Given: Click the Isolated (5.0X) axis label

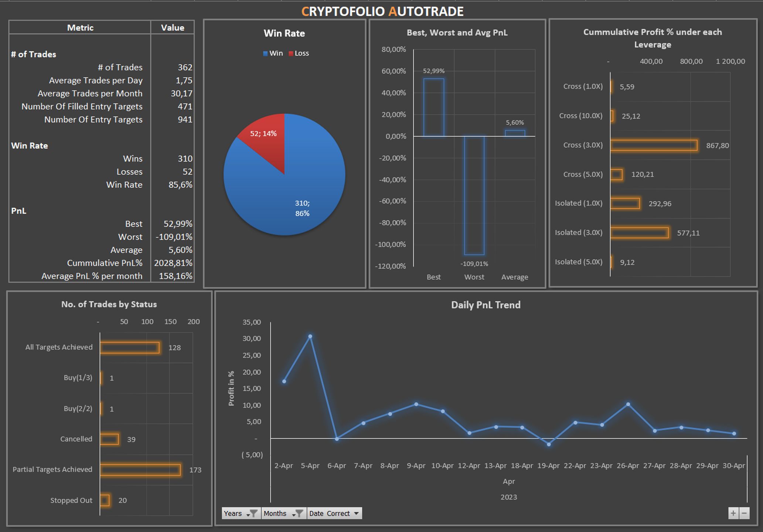Looking at the screenshot, I should click(x=579, y=262).
